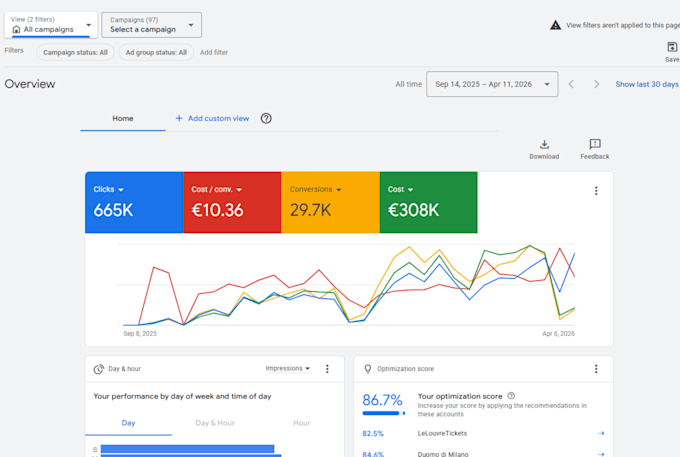The width and height of the screenshot is (680, 457).
Task: Go to next date period arrow
Action: tap(596, 84)
